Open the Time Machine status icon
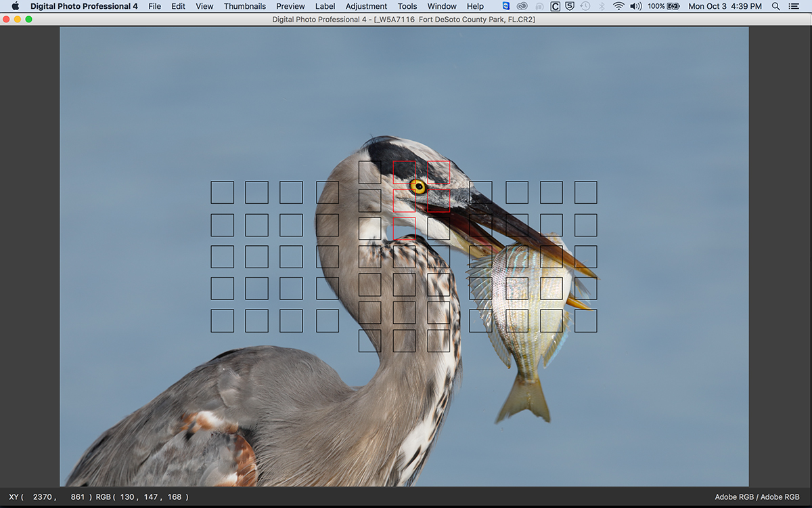 click(585, 6)
